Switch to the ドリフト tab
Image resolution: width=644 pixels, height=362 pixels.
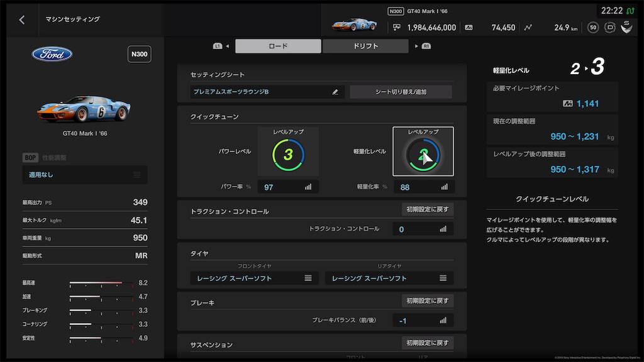click(x=365, y=46)
